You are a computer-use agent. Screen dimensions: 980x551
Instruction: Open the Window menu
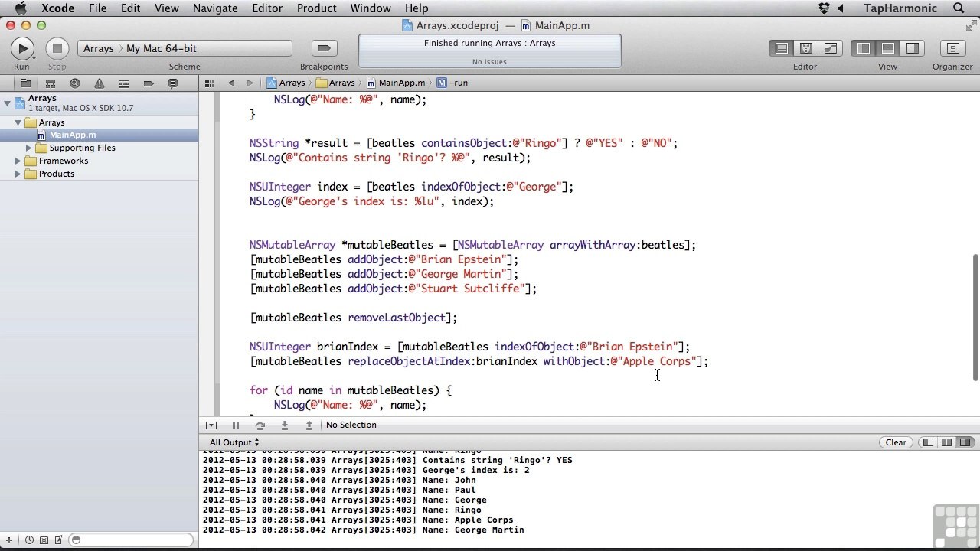tap(371, 8)
